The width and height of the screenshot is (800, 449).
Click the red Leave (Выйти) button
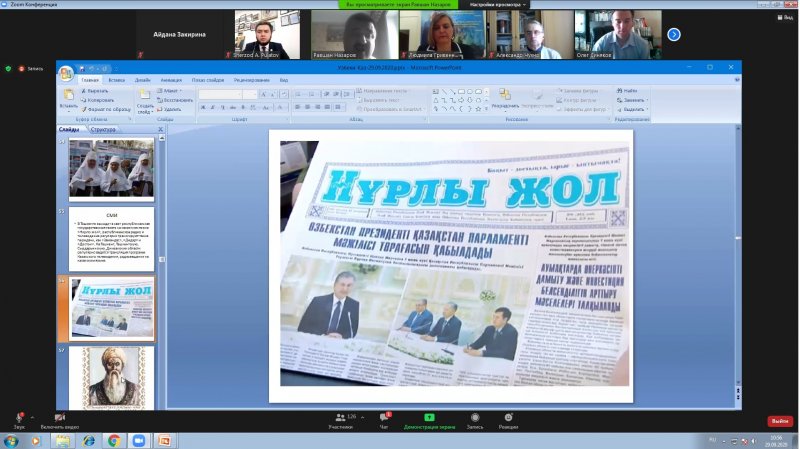(x=780, y=421)
